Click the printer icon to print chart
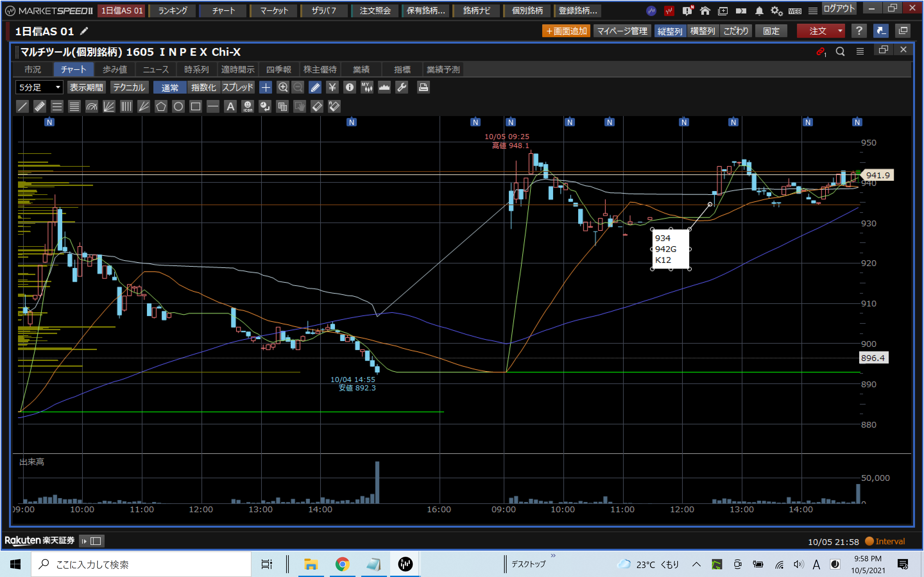Screen dimensions: 924x577 pyautogui.click(x=423, y=88)
